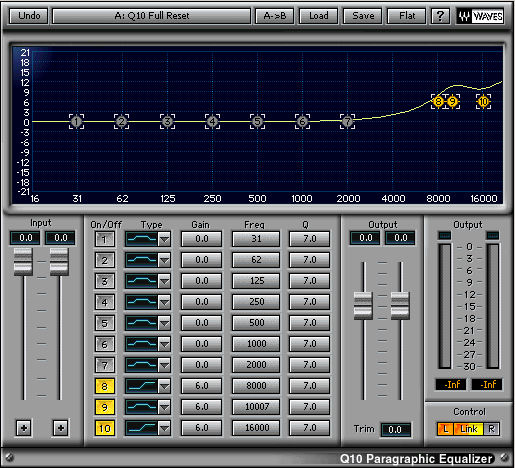The image size is (515, 468).
Task: Click the Save button
Action: [363, 16]
